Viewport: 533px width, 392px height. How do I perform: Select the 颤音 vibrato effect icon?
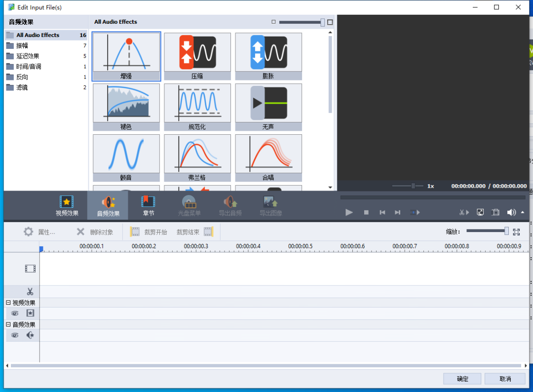pos(126,158)
